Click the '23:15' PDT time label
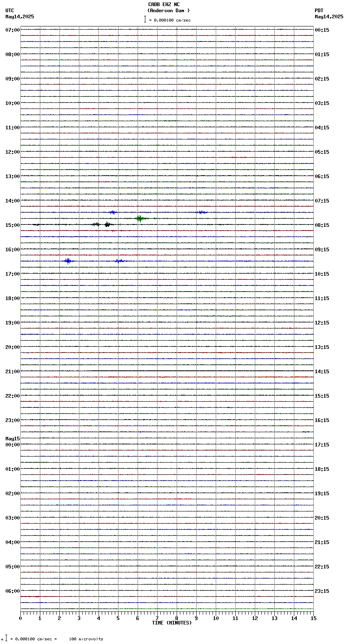Viewport: 346px width, 644px height. coord(322,591)
